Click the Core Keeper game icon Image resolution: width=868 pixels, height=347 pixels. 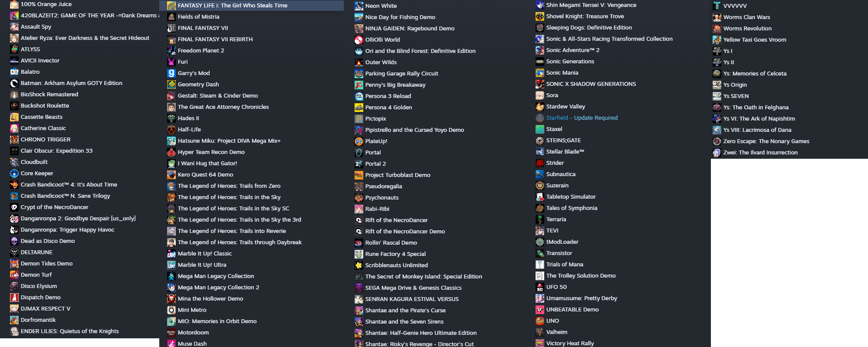[x=14, y=173]
